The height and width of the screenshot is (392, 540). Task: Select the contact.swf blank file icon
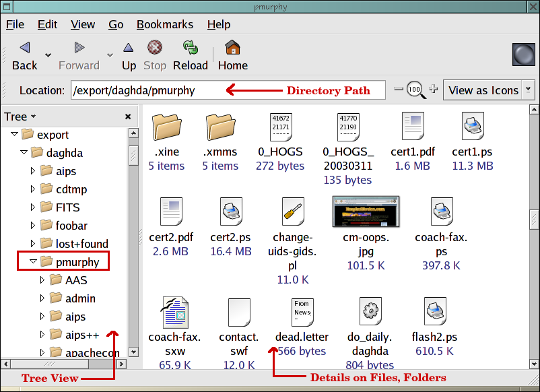pos(239,312)
